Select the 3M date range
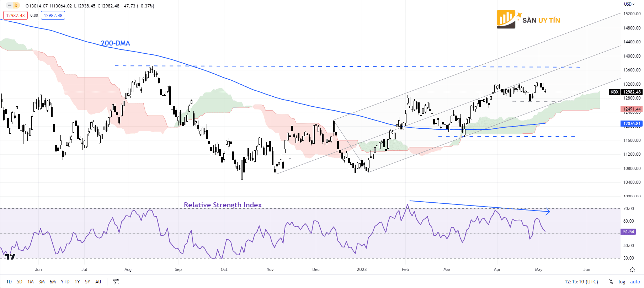This screenshot has height=288, width=644. (x=42, y=282)
